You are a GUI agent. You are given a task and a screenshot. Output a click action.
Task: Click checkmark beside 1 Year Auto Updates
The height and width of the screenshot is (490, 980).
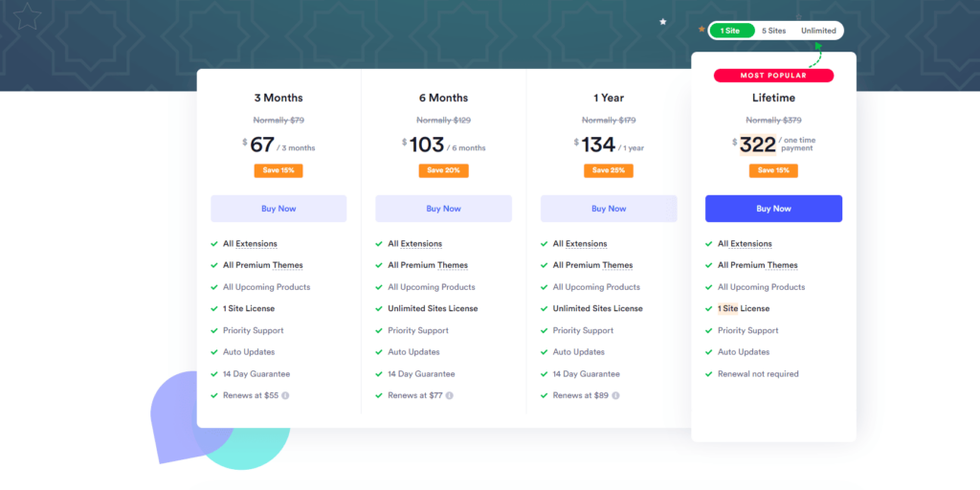(545, 352)
